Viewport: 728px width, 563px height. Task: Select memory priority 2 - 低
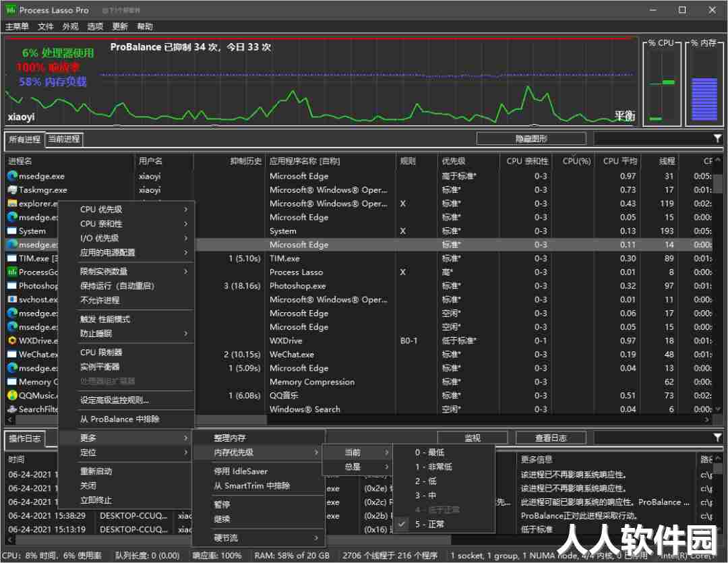pos(444,481)
